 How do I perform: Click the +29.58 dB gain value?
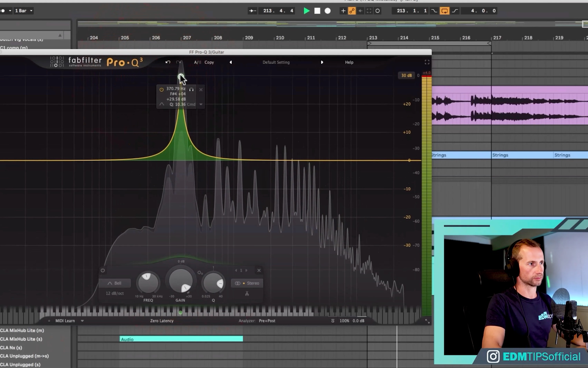176,99
